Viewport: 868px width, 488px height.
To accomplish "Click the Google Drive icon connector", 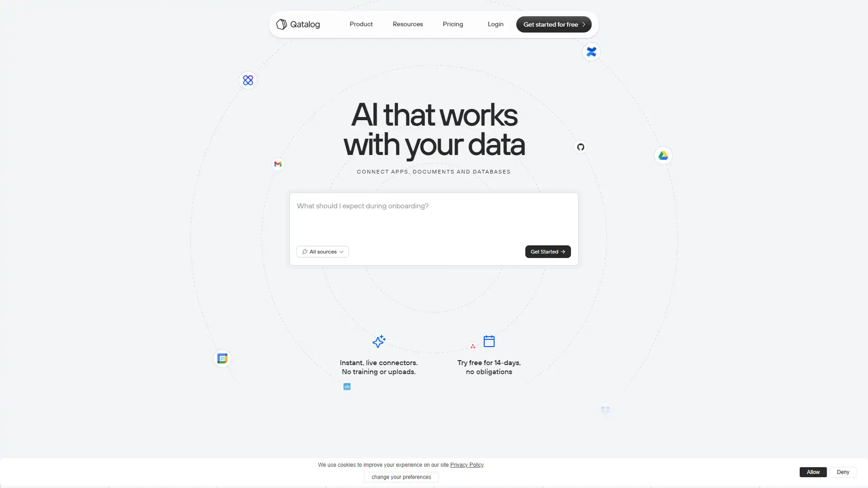I will pos(664,155).
